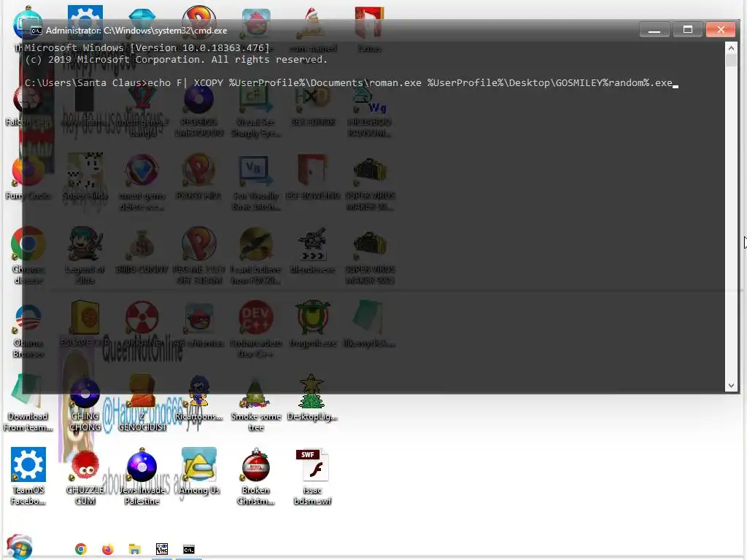Screen dimensions: 747x560
Task: Open the VNC icon on the taskbar
Action: point(162,549)
